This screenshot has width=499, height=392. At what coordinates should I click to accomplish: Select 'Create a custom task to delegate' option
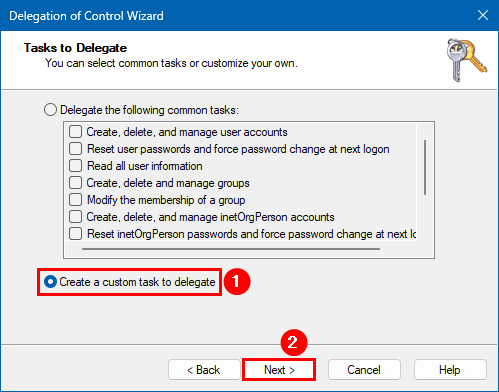pos(50,282)
